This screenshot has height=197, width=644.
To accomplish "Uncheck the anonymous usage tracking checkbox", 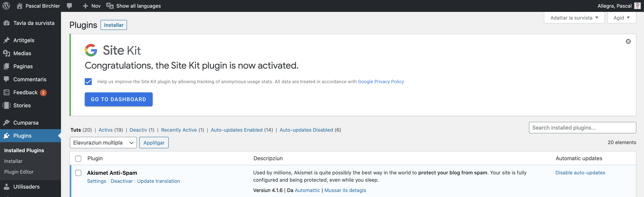I will tap(88, 82).
